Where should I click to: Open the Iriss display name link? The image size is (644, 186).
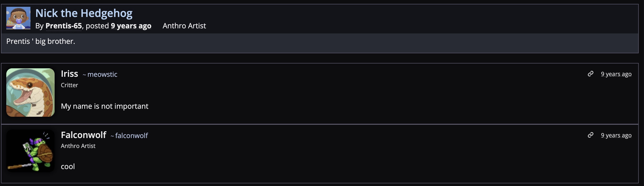(69, 74)
